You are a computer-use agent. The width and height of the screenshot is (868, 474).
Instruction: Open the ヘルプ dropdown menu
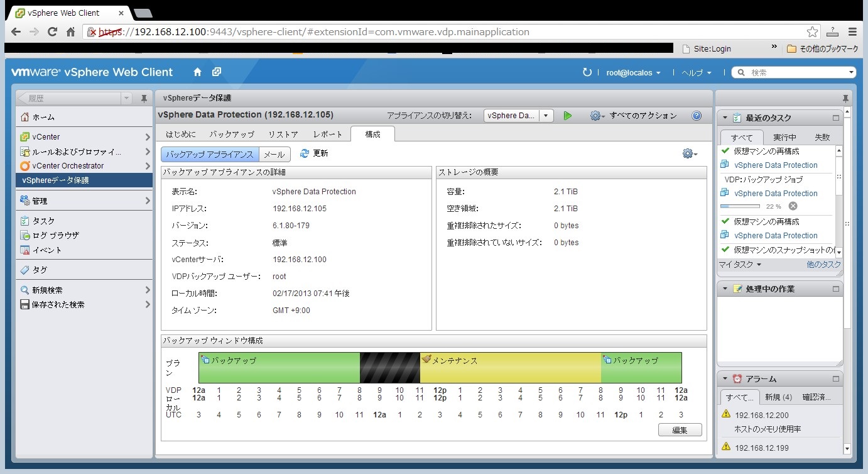(x=697, y=73)
